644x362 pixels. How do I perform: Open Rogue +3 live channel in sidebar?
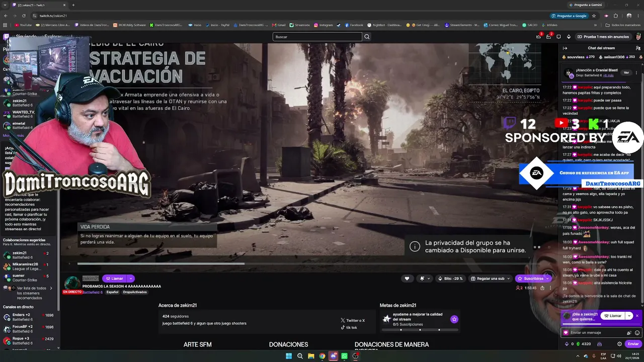pos(29,340)
